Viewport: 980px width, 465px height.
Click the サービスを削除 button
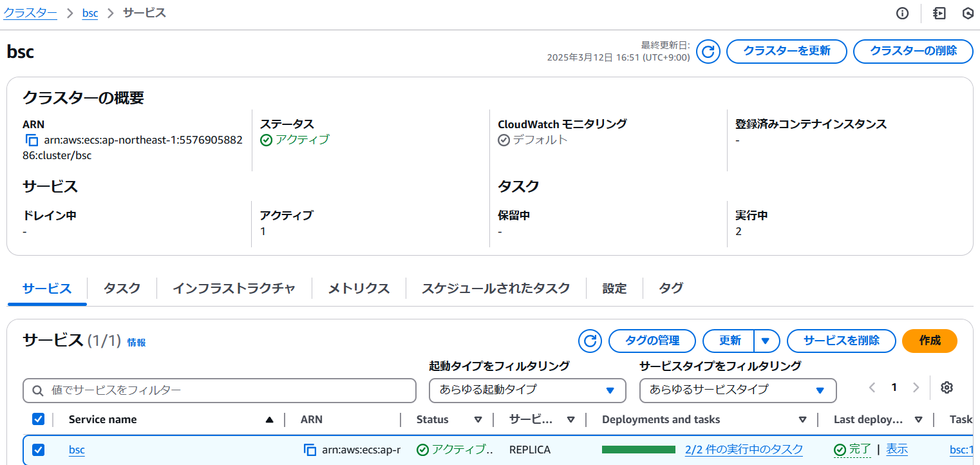(x=842, y=341)
